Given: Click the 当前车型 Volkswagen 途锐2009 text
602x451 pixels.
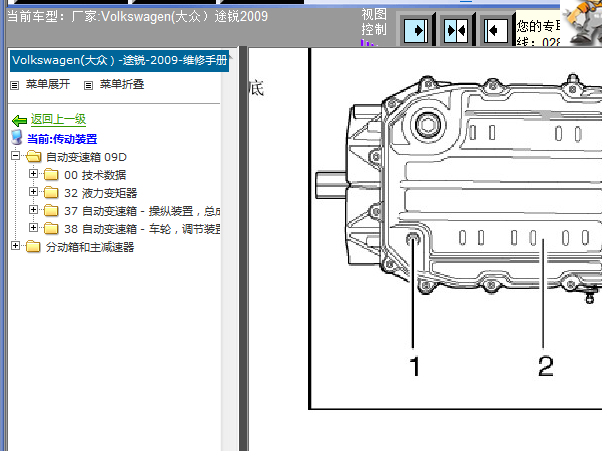Looking at the screenshot, I should pyautogui.click(x=137, y=17).
